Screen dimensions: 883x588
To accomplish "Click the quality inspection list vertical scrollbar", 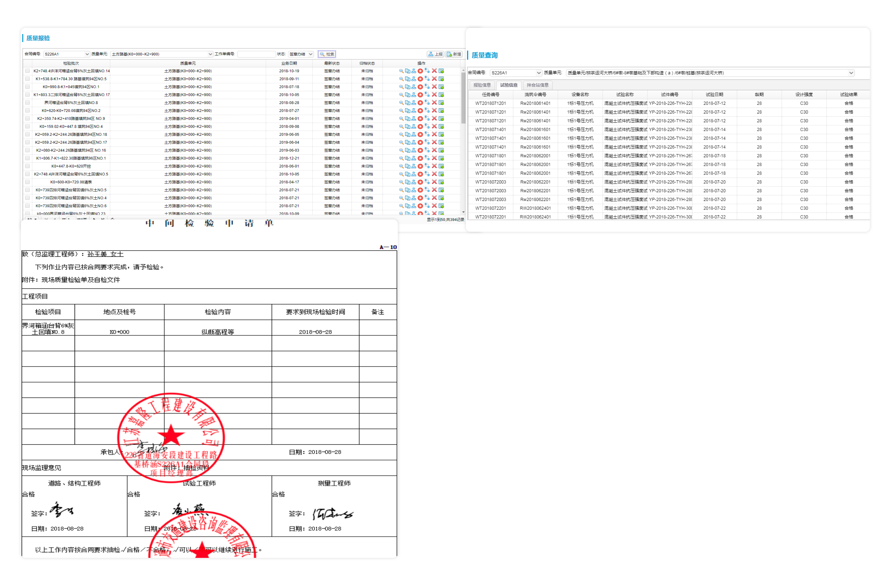I will point(463,98).
